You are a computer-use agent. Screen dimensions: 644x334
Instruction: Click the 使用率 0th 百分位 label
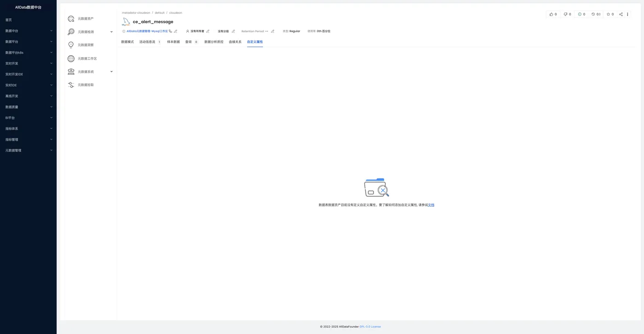[x=319, y=31]
